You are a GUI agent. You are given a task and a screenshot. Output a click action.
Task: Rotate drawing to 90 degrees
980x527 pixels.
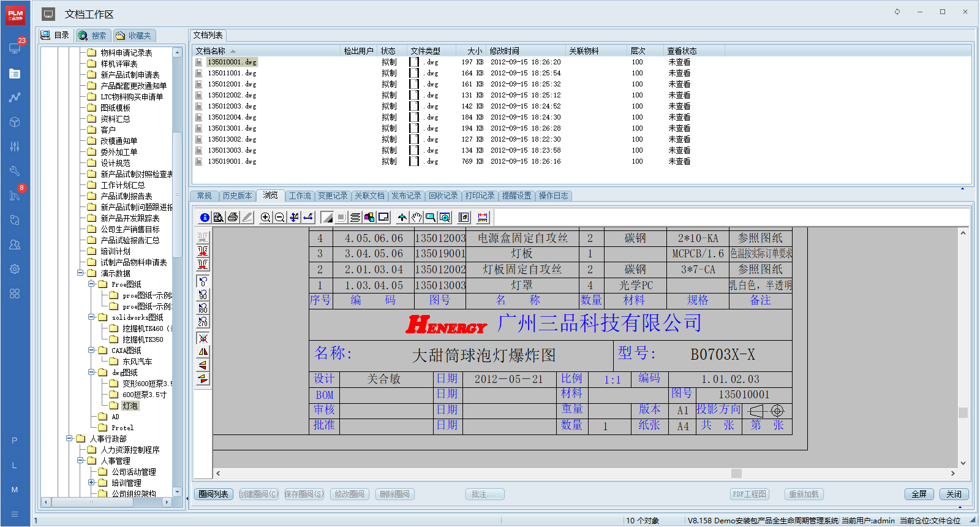(203, 295)
